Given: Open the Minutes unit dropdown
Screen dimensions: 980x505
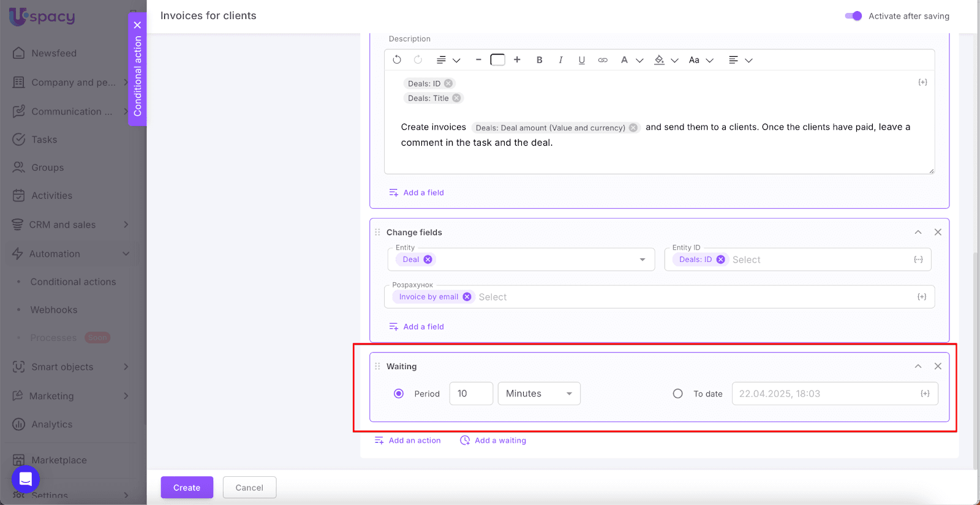Looking at the screenshot, I should (x=539, y=394).
